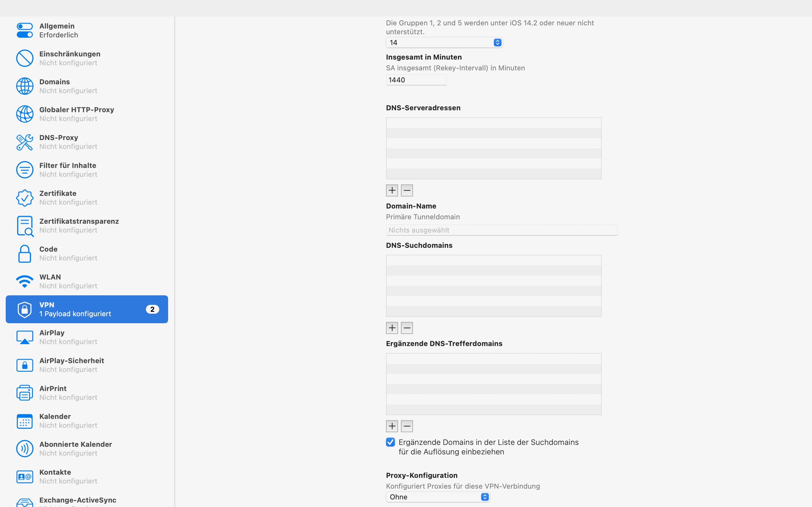Remove DNS-Suchdomains entry with minus button
Image resolution: width=812 pixels, height=507 pixels.
click(407, 328)
